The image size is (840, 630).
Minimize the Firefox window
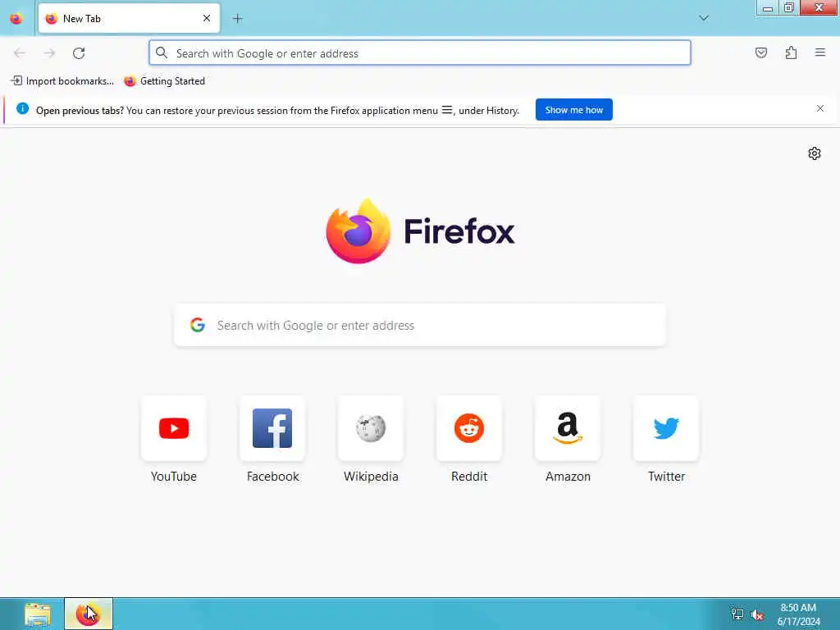(x=767, y=8)
